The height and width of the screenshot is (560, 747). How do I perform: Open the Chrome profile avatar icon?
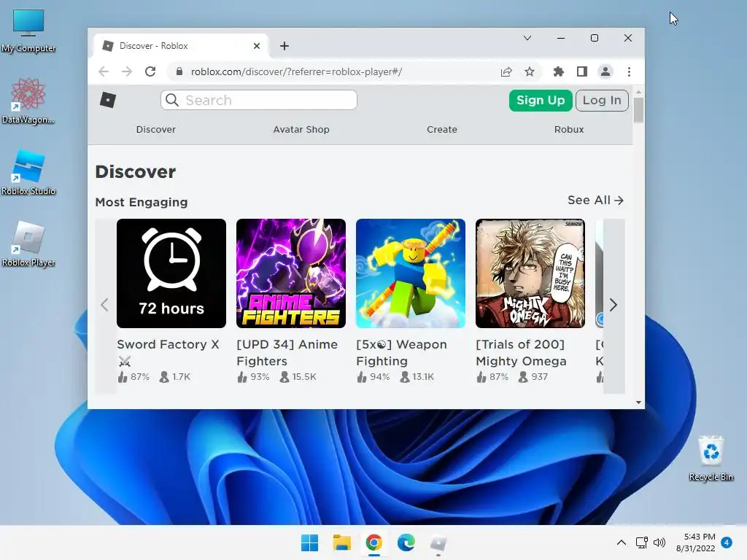(605, 71)
